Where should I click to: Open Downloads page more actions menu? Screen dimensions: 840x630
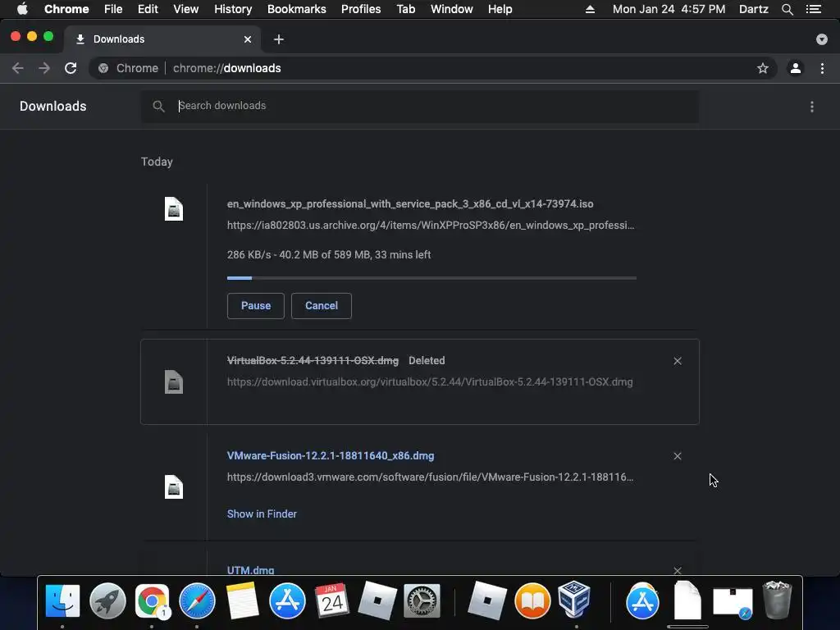tap(812, 107)
